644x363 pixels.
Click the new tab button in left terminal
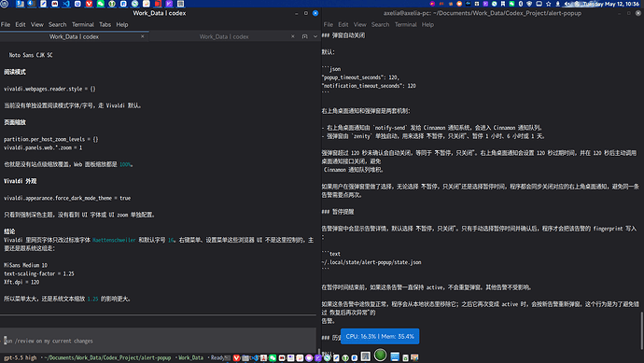coord(305,36)
